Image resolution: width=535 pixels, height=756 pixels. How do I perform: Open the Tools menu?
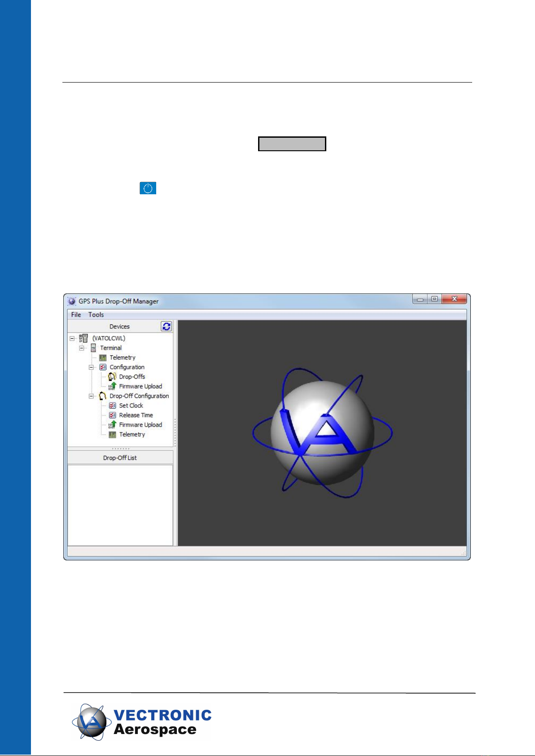tap(96, 315)
